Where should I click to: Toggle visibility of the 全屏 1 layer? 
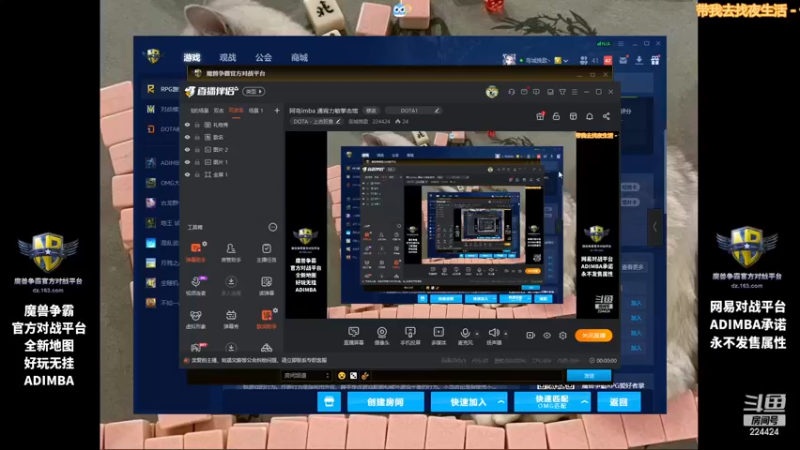click(x=187, y=174)
